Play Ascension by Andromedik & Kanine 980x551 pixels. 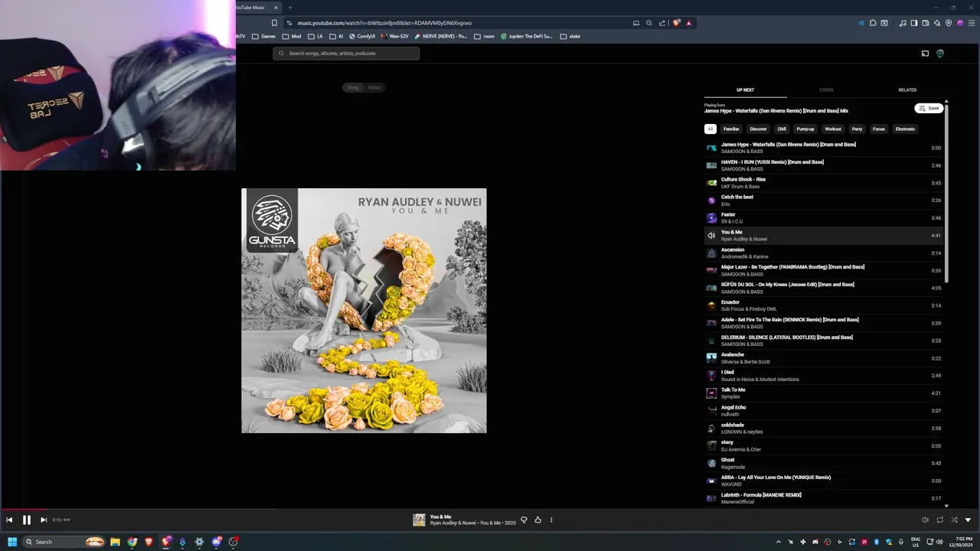click(824, 253)
